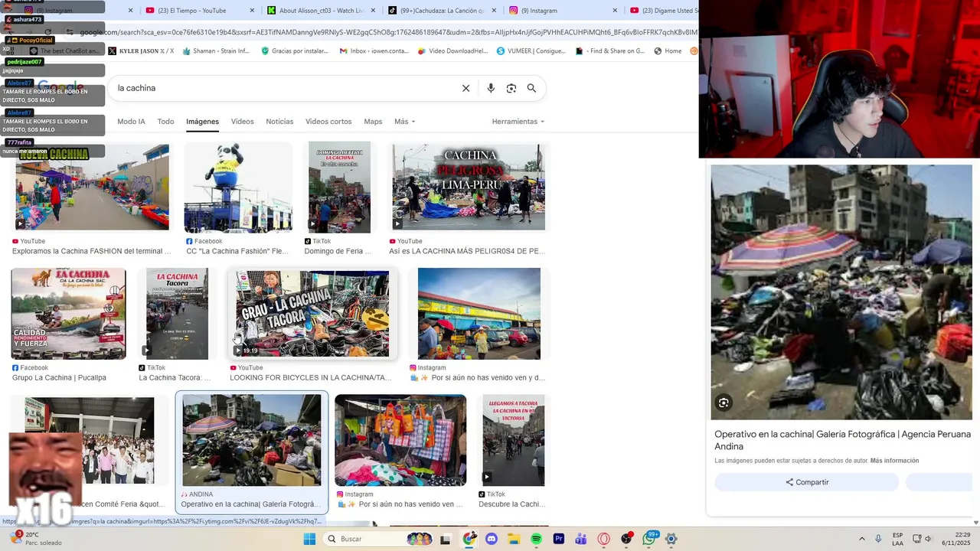Open the Inbox Gmail bookmark
This screenshot has width=980, height=551.
[374, 51]
